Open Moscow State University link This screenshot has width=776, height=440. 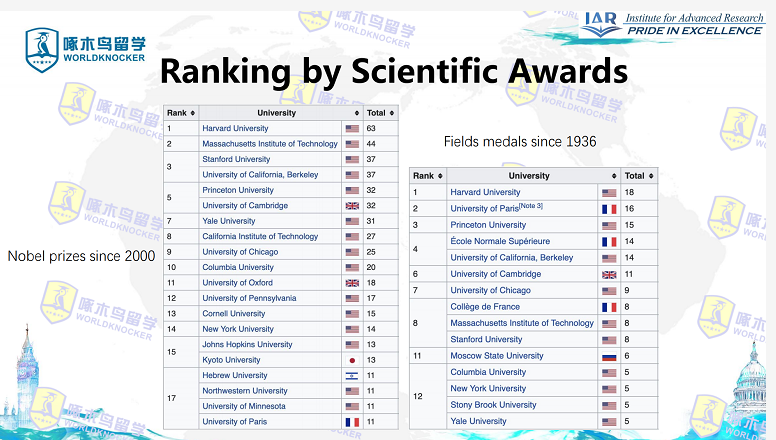point(497,355)
